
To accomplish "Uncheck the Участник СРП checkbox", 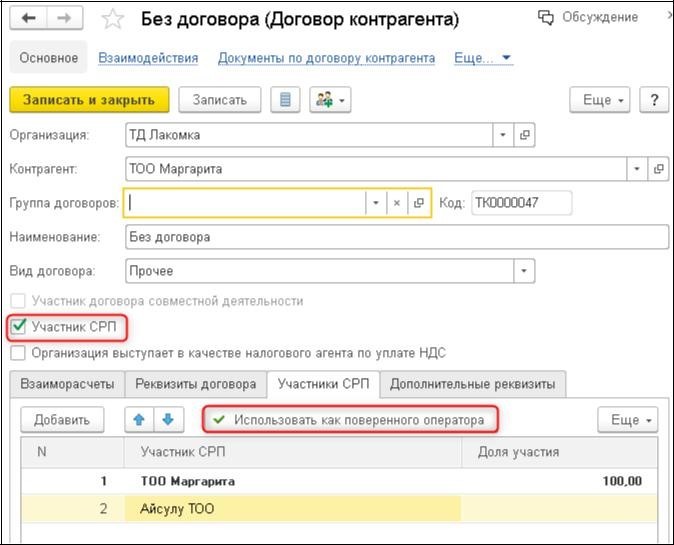I will (x=18, y=326).
